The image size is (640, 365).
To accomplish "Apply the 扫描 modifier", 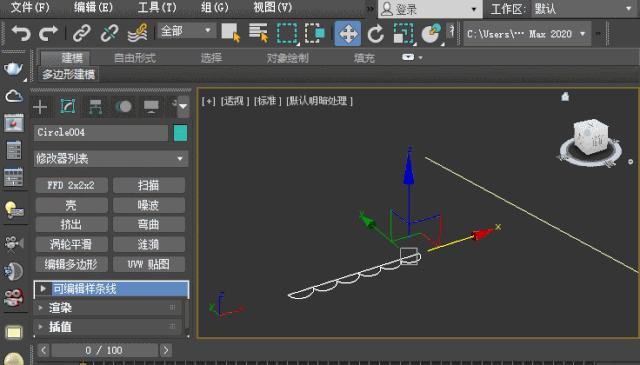I will point(149,185).
